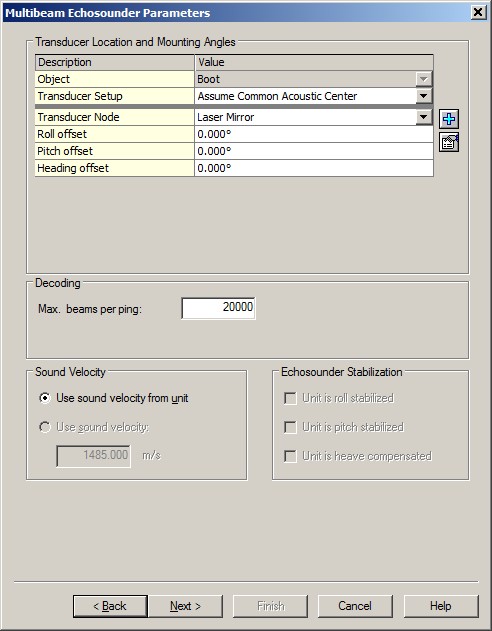Close the Multibeam Echosounder Parameters dialog

478,12
